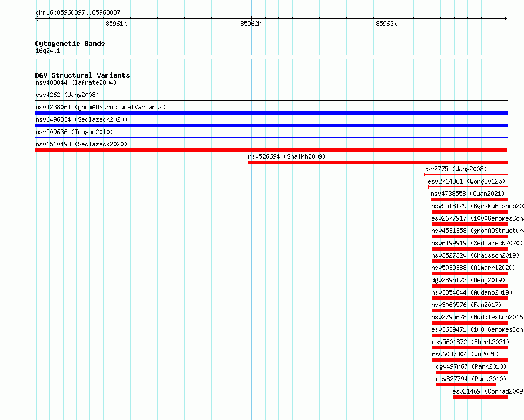The width and height of the screenshot is (524, 420).
Task: Open nsv4238064 (gnomADStructuralVariants) entry
Action: (101, 107)
